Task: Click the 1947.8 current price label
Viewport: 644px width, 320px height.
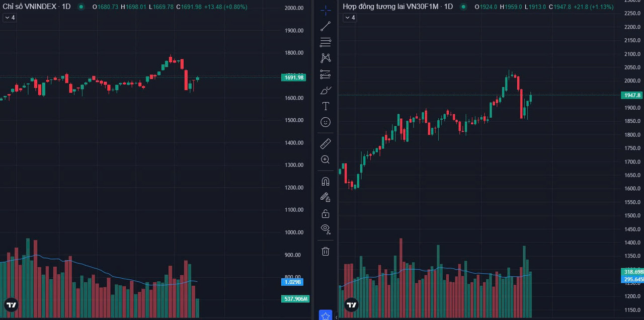Action: click(x=632, y=95)
